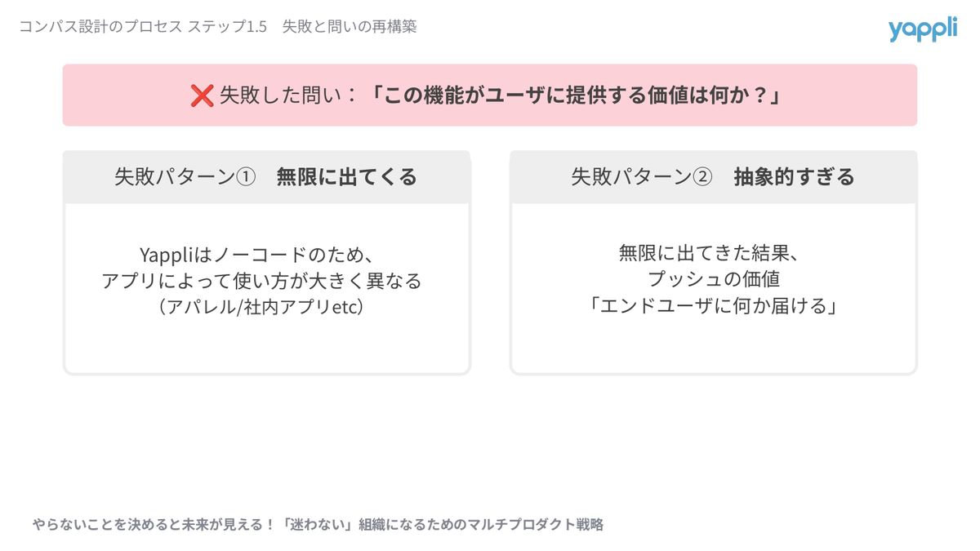Click the yappli logo

click(923, 29)
